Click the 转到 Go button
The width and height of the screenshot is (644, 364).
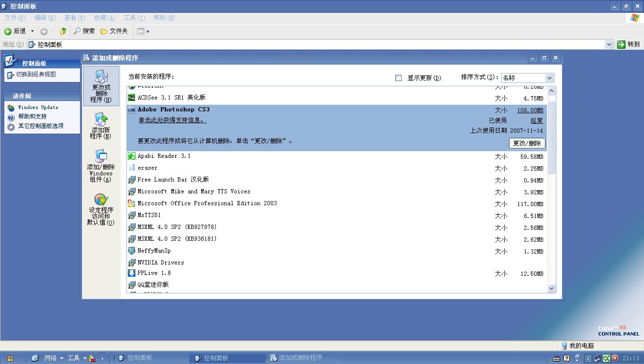tap(629, 44)
